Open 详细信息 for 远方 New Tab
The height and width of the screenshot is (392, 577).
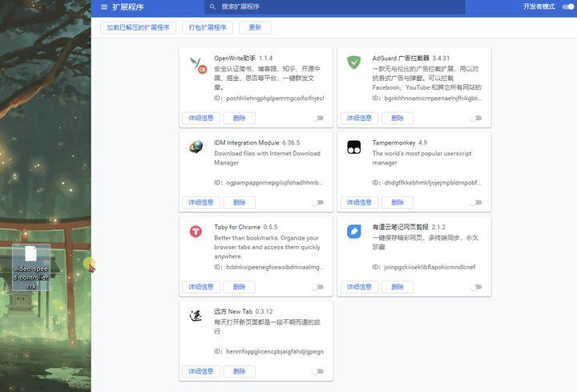(201, 371)
